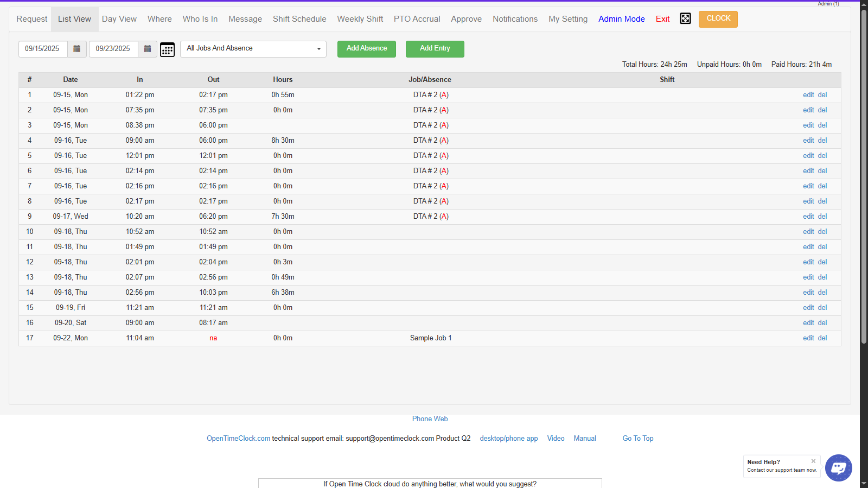Switch to the Day View tab
Image resolution: width=868 pixels, height=488 pixels.
click(119, 19)
